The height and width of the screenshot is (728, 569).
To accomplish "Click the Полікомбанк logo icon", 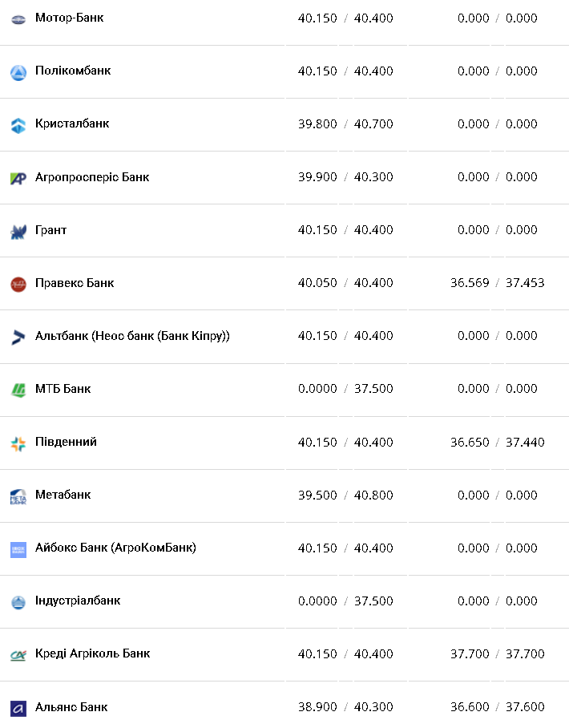I will (x=18, y=72).
